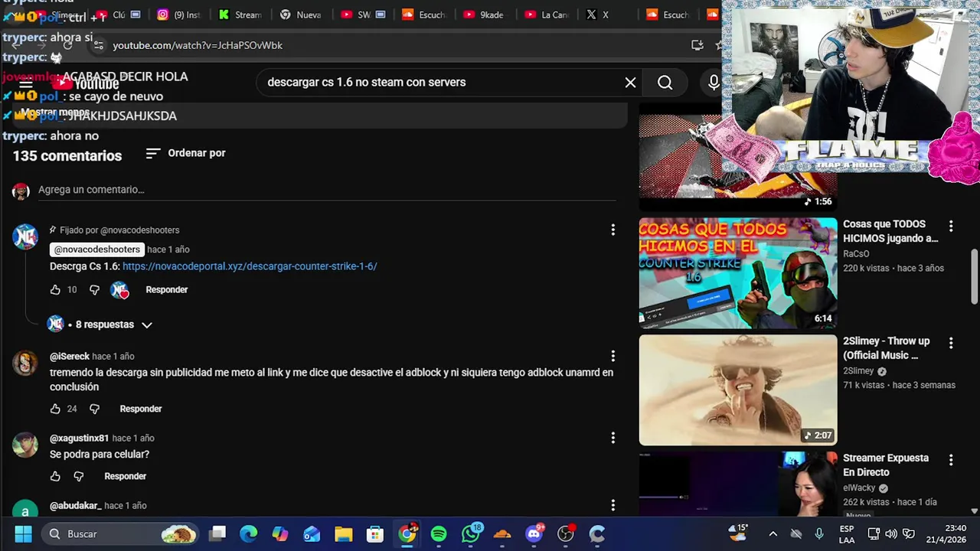
Task: Dislike xagustinx81's comment
Action: pyautogui.click(x=79, y=476)
